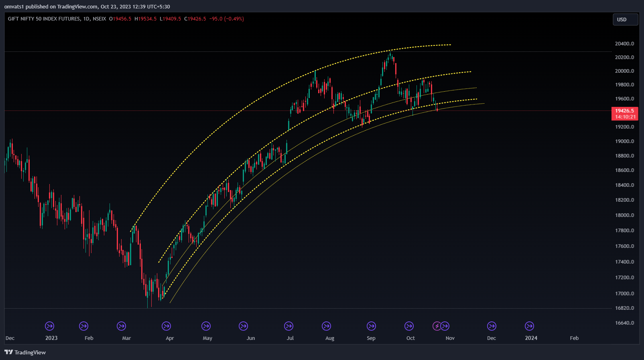Click the 16640.0 price axis label

(624, 323)
